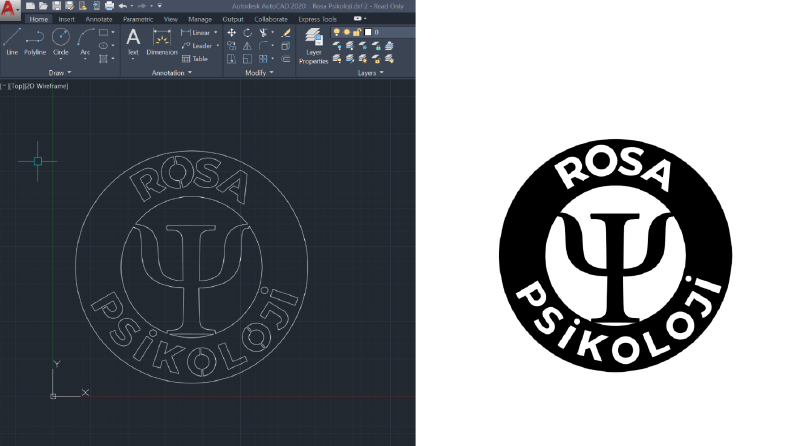Click the Leader annotation button

click(x=197, y=46)
